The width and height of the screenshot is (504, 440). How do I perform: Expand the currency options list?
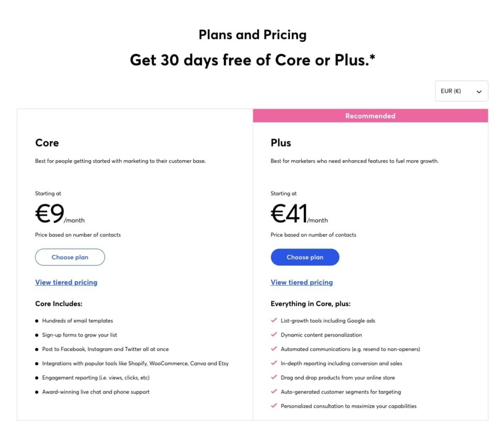pyautogui.click(x=461, y=91)
